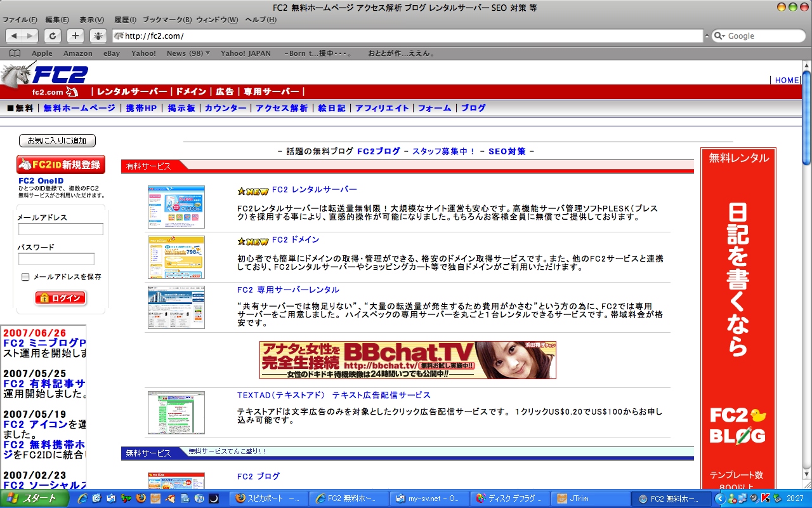Open the Outlook Express quick launch icon
This screenshot has height=508, width=812.
[x=111, y=498]
